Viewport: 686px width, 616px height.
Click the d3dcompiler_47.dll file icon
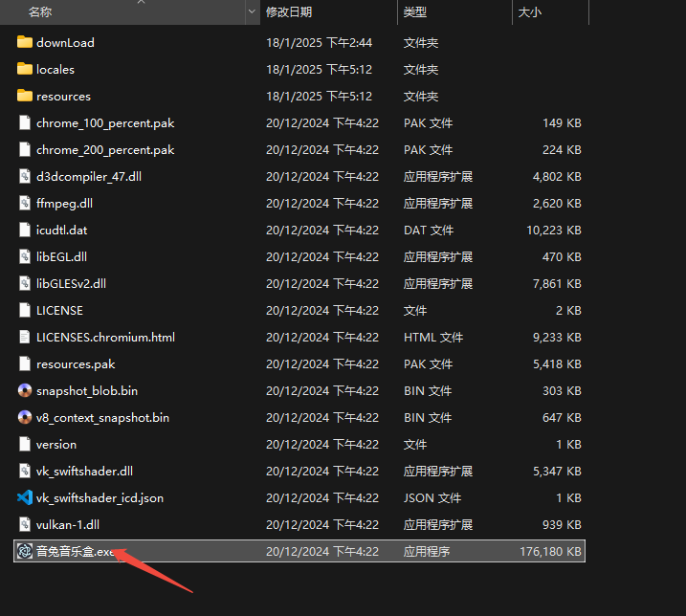pos(25,176)
